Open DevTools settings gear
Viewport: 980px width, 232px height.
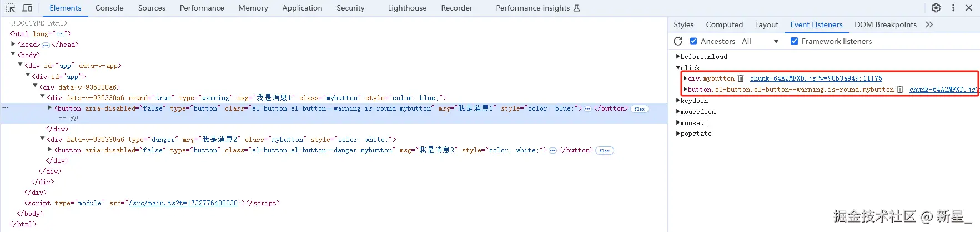[936, 8]
